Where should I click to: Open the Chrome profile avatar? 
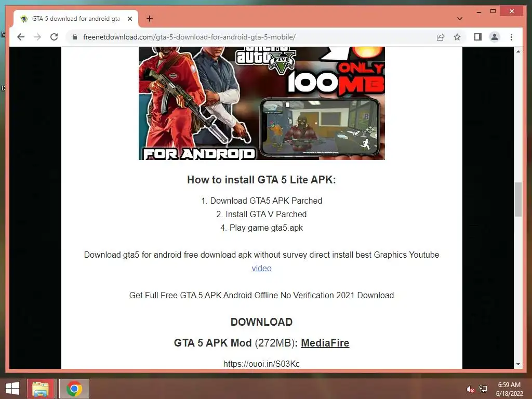[x=495, y=37]
